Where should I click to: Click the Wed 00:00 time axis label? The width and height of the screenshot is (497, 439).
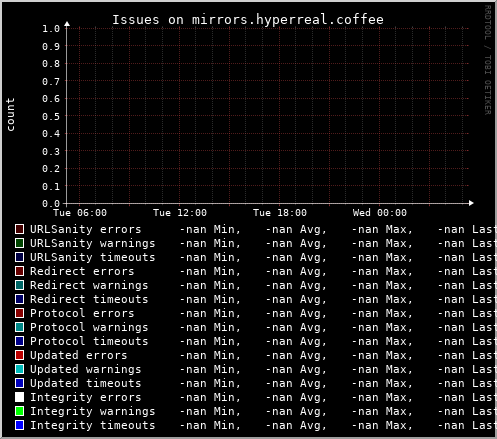click(380, 213)
